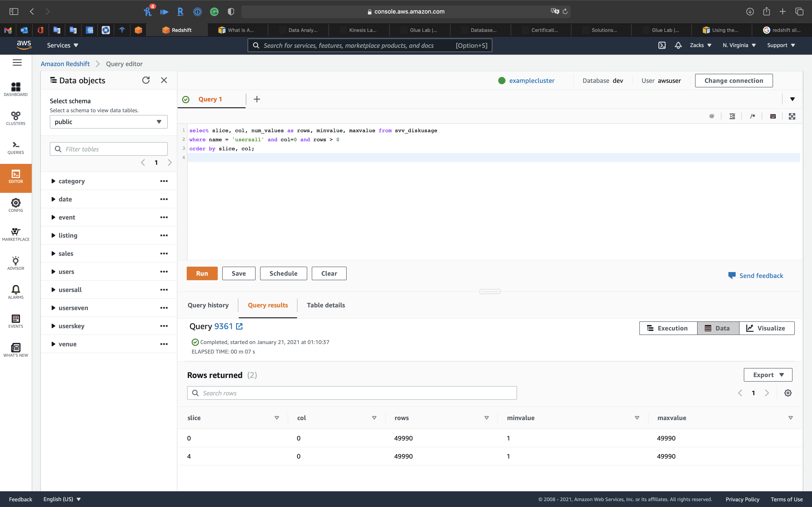Click the Alarms bell icon in sidebar
The height and width of the screenshot is (507, 812).
[x=16, y=292]
